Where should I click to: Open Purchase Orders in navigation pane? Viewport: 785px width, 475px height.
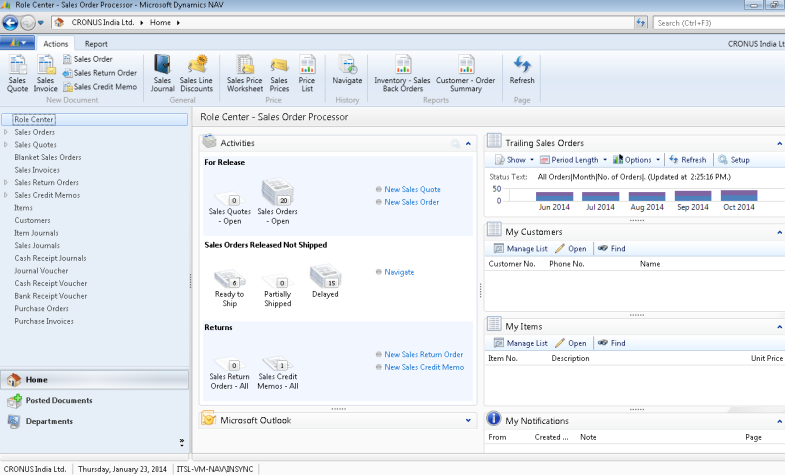[42, 309]
